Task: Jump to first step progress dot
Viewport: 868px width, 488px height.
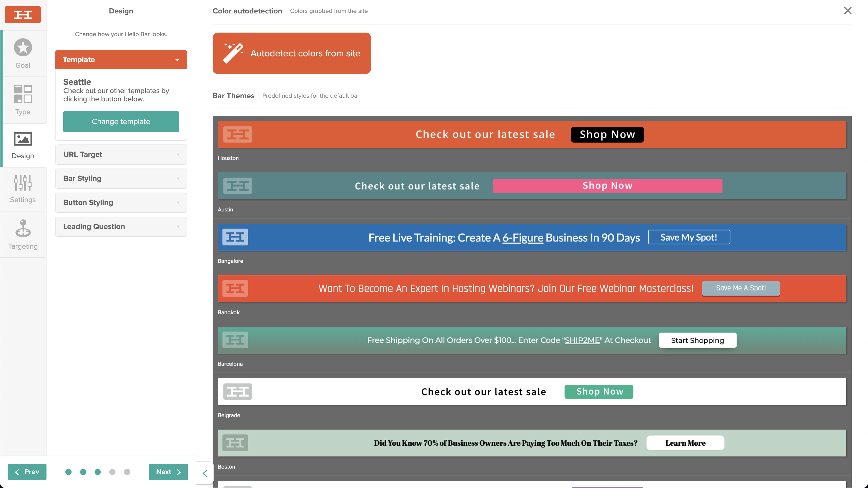Action: [68, 472]
